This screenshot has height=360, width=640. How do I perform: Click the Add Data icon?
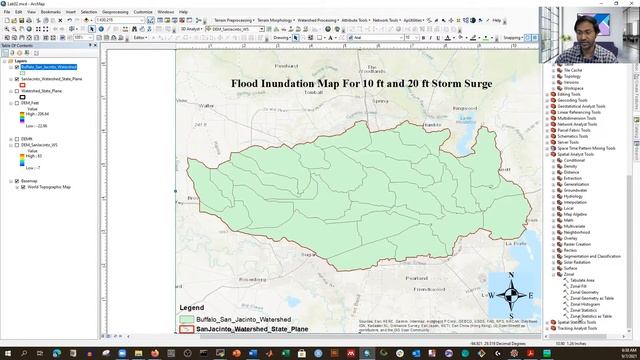point(86,20)
